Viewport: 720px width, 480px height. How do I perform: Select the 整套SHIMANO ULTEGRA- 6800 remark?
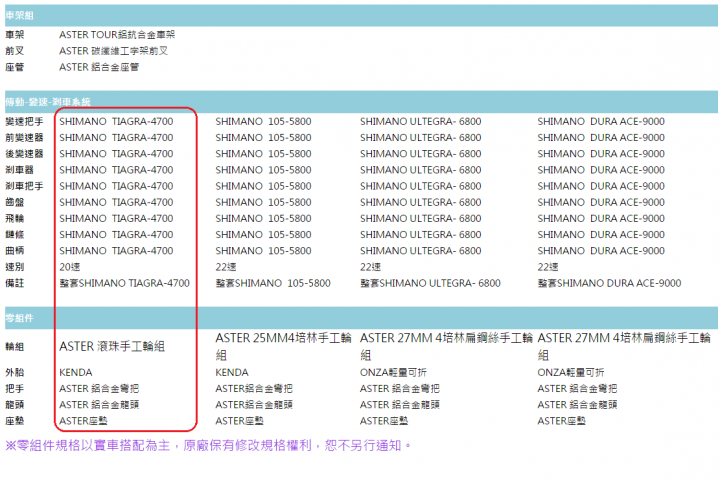tap(430, 283)
